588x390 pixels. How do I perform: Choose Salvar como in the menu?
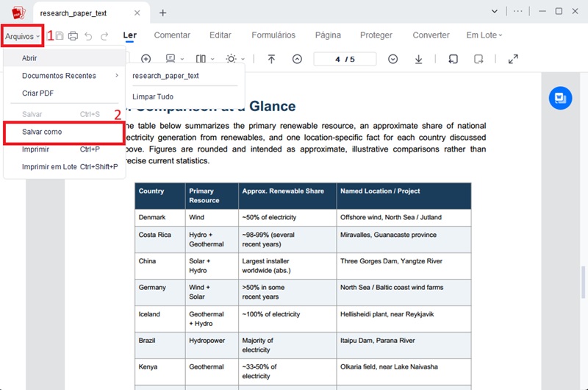pyautogui.click(x=65, y=132)
